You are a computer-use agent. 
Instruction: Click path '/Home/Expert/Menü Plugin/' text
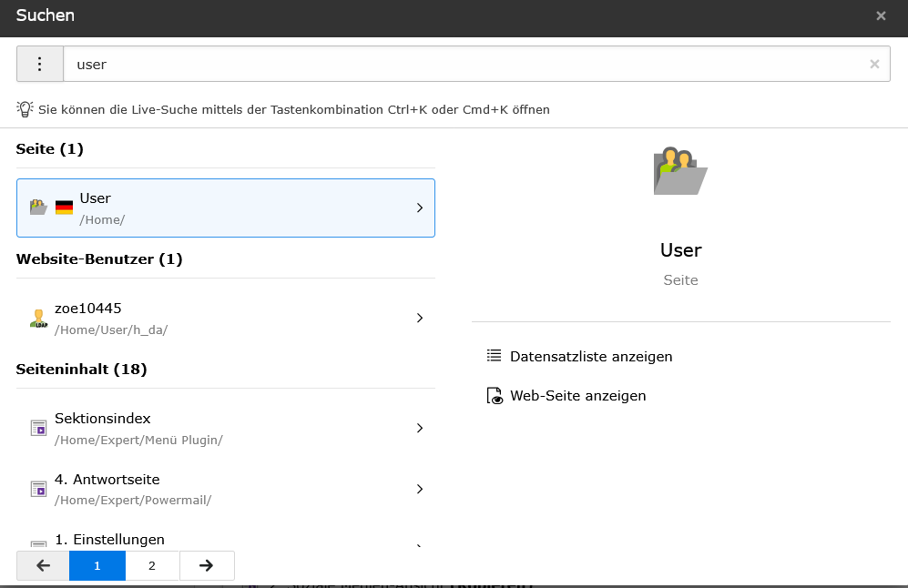pos(138,440)
